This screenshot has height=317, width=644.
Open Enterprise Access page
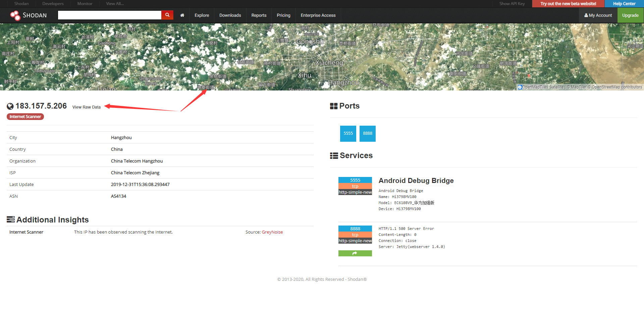coord(318,15)
